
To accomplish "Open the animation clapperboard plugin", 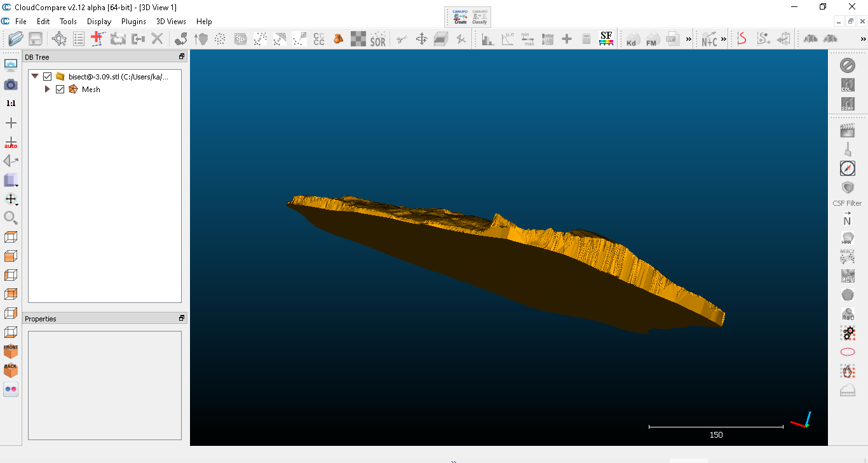I will click(x=848, y=131).
